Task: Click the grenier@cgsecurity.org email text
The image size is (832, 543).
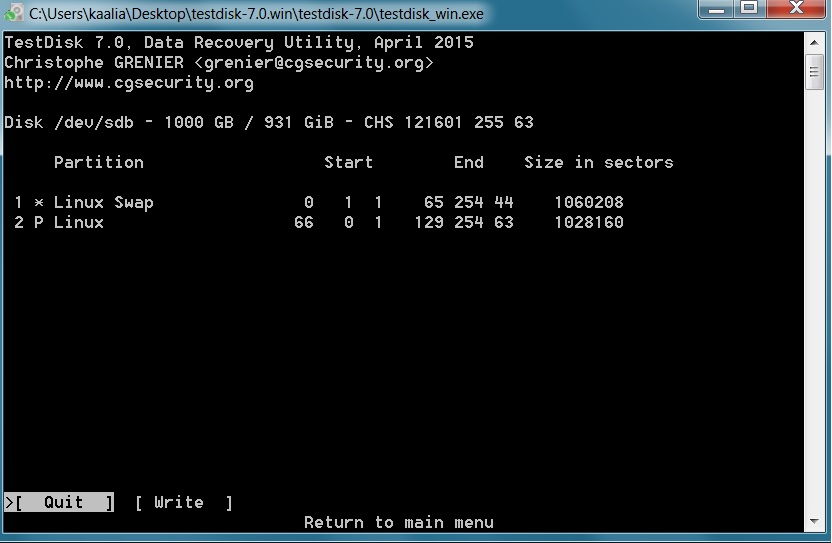Action: (314, 63)
